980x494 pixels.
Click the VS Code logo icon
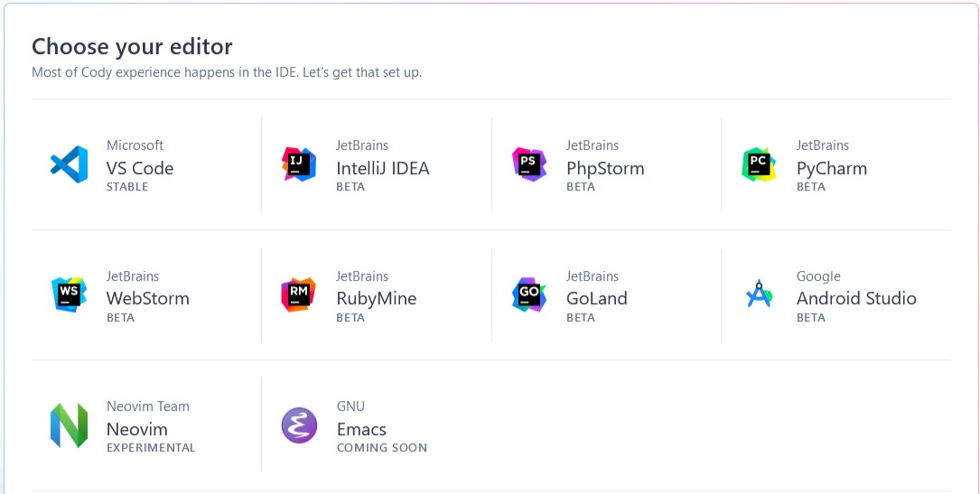[69, 164]
